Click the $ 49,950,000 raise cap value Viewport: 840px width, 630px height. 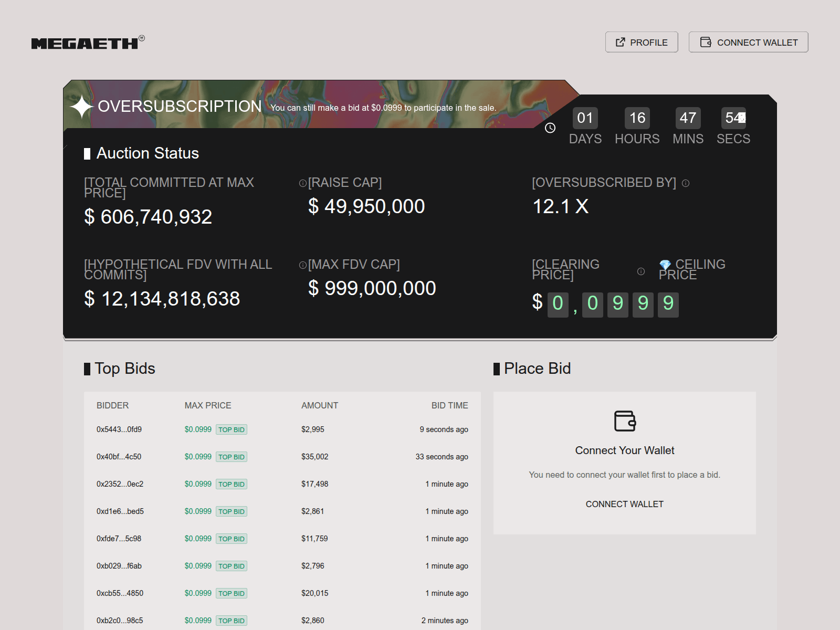coord(366,206)
